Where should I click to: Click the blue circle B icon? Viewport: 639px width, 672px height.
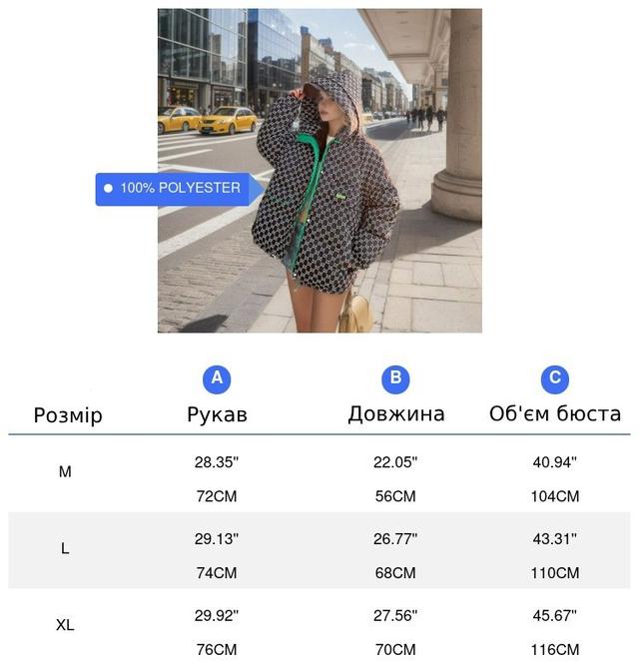coord(395,378)
